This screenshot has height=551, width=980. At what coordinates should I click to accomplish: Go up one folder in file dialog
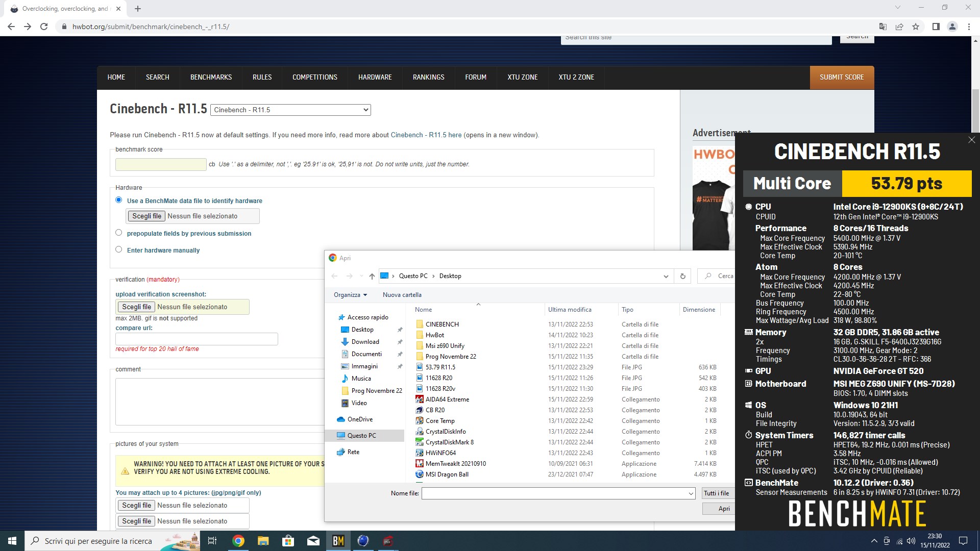click(x=372, y=276)
